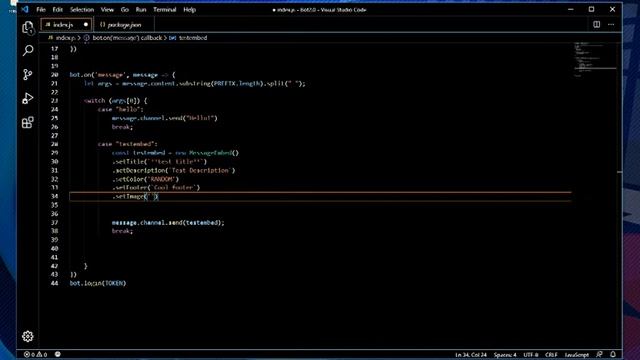Click Ln 34, Col 24 cursor position
Viewport: 640px width, 360px height.
pos(471,354)
